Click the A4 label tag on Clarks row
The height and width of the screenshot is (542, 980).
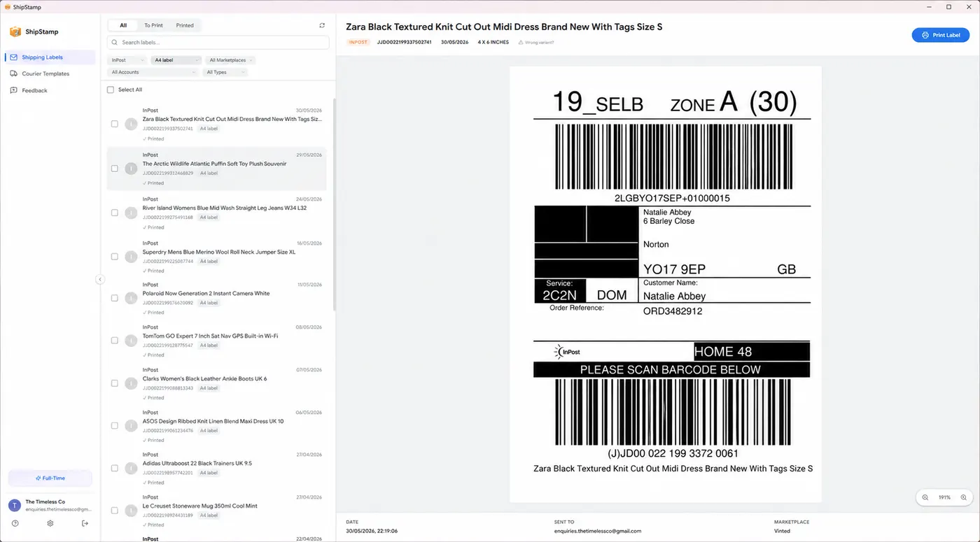pos(209,388)
